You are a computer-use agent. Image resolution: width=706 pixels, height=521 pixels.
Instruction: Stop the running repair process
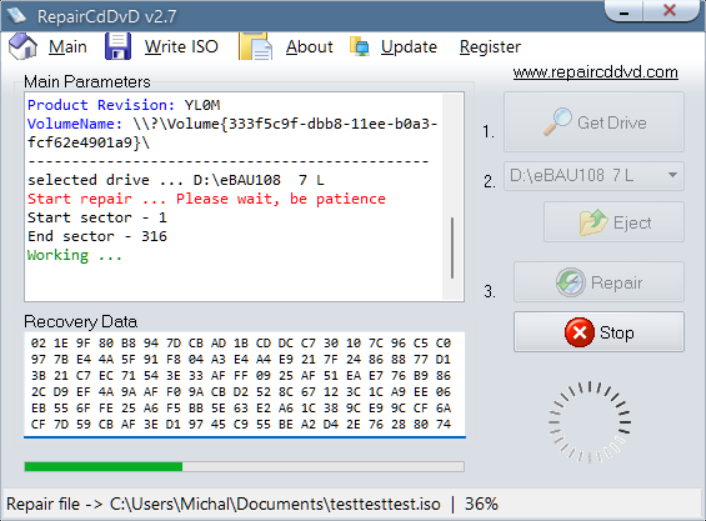tap(599, 332)
